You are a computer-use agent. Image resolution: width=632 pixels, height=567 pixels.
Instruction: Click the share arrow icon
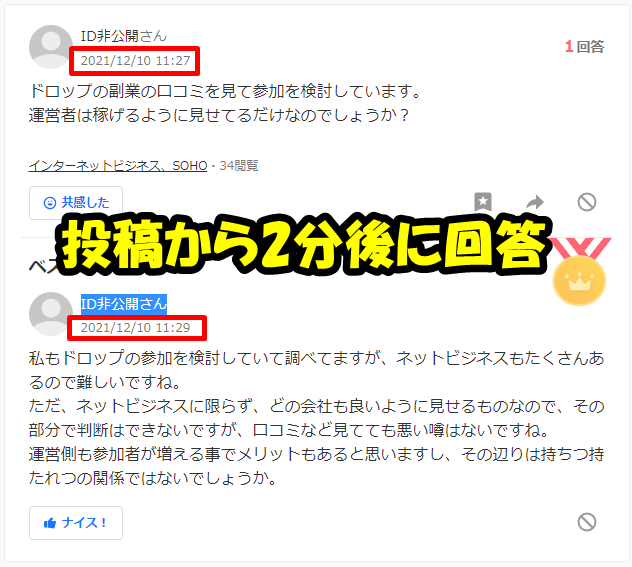[x=535, y=202]
